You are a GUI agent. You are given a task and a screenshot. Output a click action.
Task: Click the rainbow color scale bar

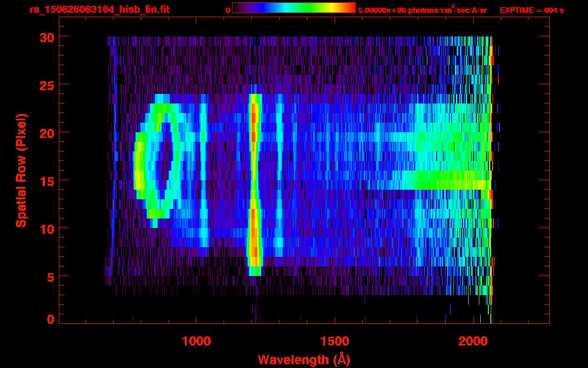294,8
